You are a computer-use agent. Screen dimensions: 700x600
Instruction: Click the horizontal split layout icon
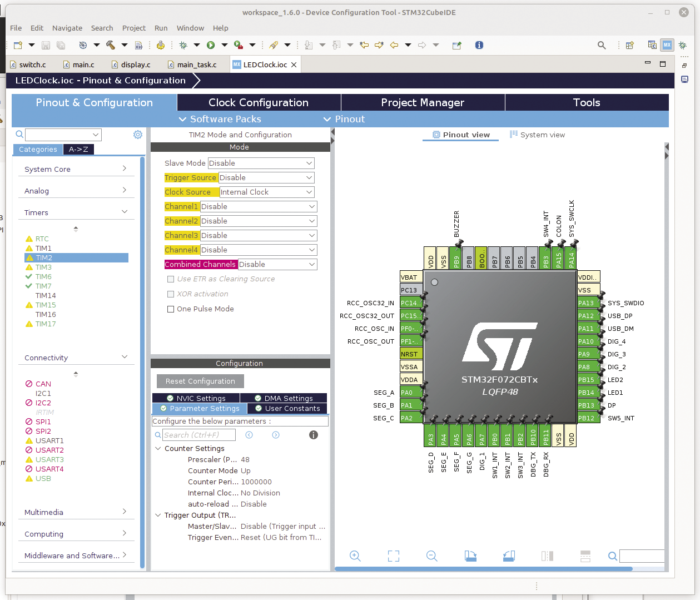(x=585, y=556)
